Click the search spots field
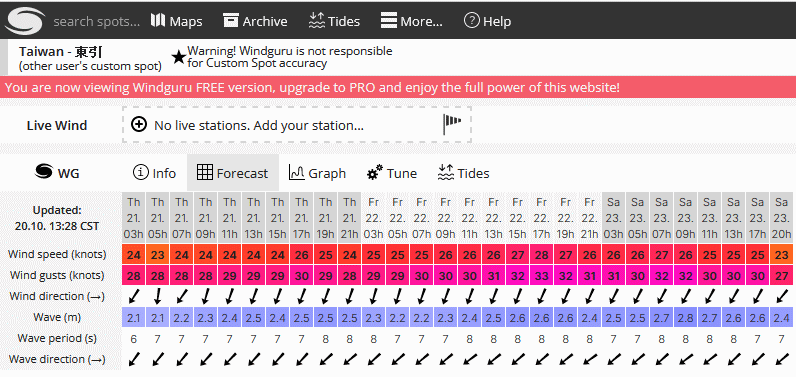The image size is (796, 377). [96, 21]
